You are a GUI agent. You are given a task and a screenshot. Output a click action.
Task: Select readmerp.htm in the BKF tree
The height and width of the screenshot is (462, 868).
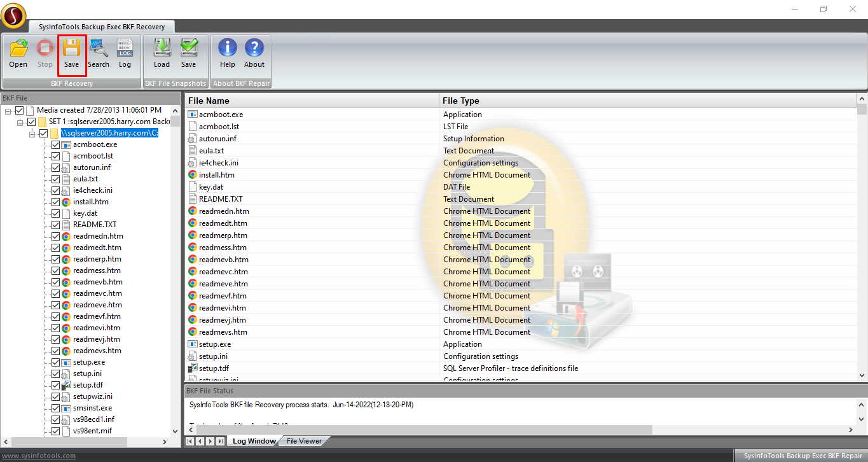point(97,259)
